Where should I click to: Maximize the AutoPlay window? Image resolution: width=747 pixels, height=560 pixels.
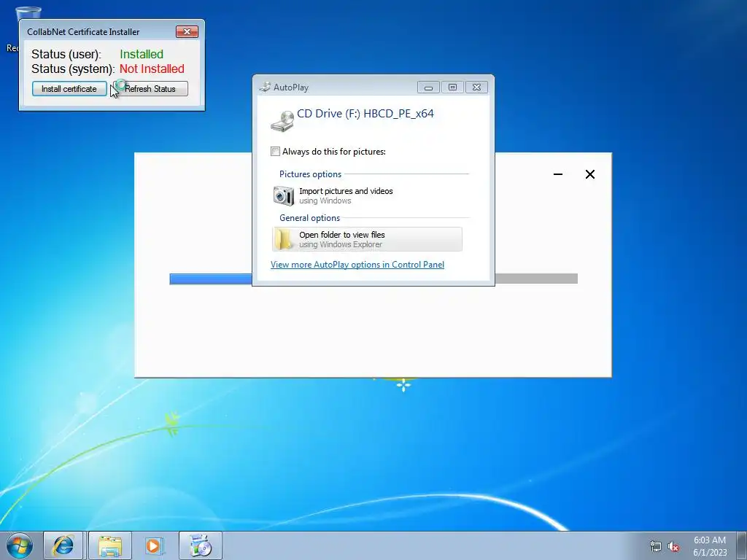pos(452,87)
